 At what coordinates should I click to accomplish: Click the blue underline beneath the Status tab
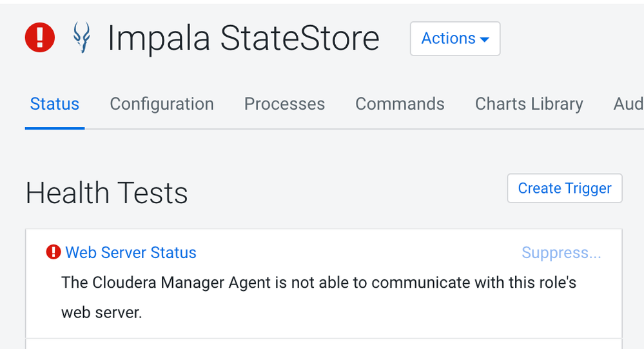click(x=55, y=128)
